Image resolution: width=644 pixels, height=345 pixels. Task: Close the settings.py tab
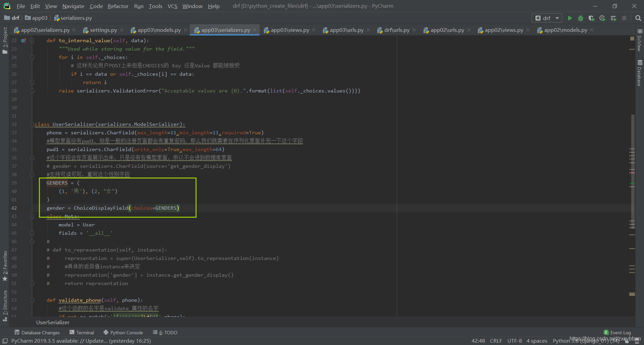tap(122, 30)
